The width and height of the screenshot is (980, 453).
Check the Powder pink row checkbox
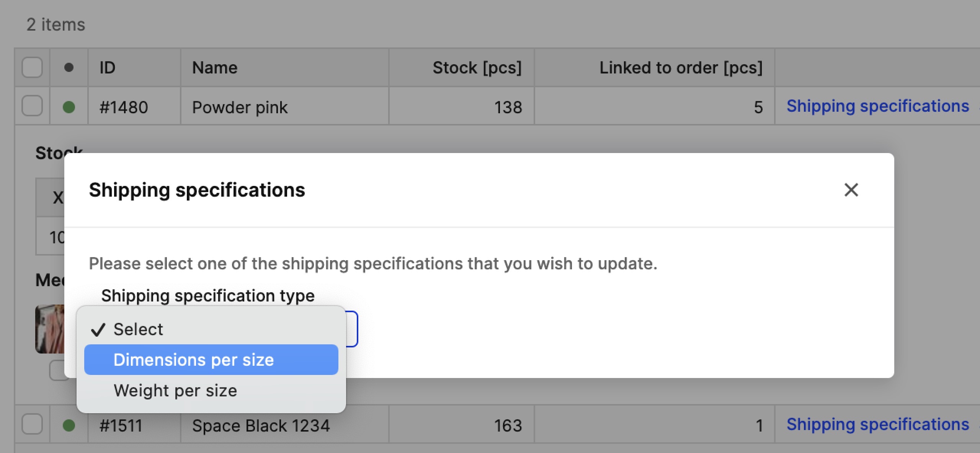(x=32, y=106)
